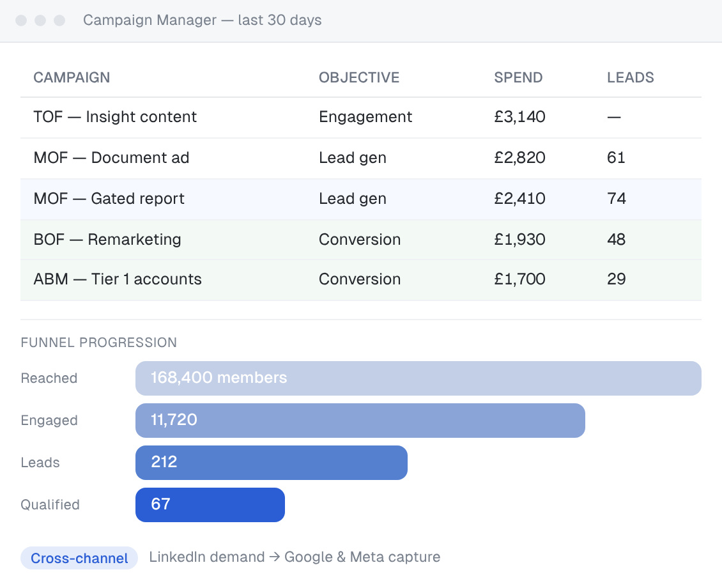Click Conversion in the Tier 1 accounts row
Image resolution: width=722 pixels, height=588 pixels.
(x=360, y=279)
